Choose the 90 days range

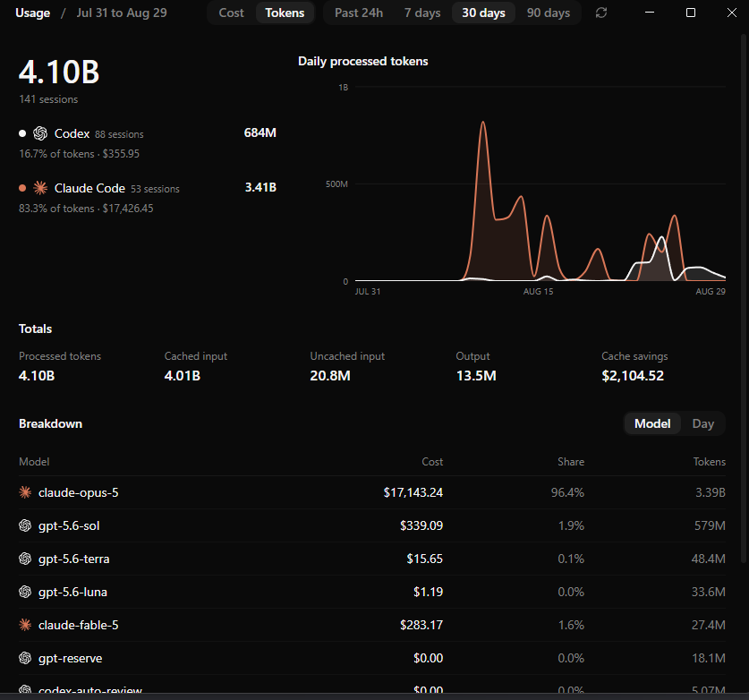pos(549,13)
